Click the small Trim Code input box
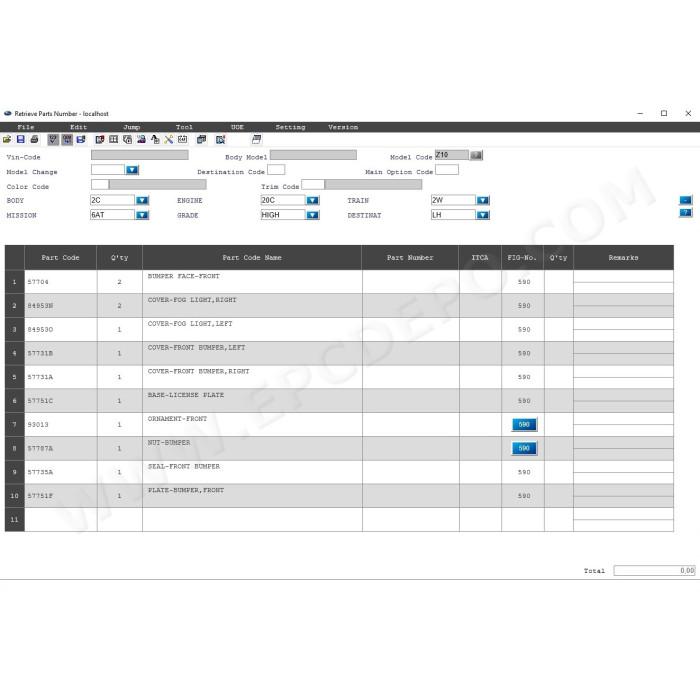Viewport: 700px width, 700px height. [313, 184]
